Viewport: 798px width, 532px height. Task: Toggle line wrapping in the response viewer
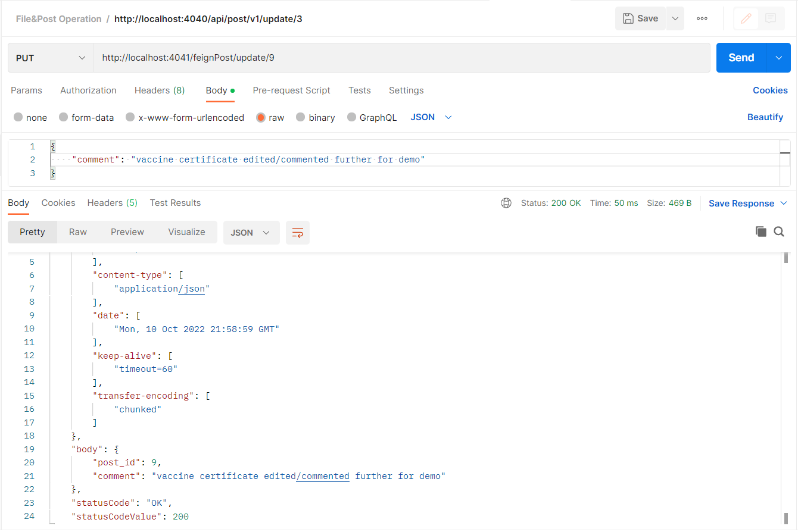[x=297, y=232]
